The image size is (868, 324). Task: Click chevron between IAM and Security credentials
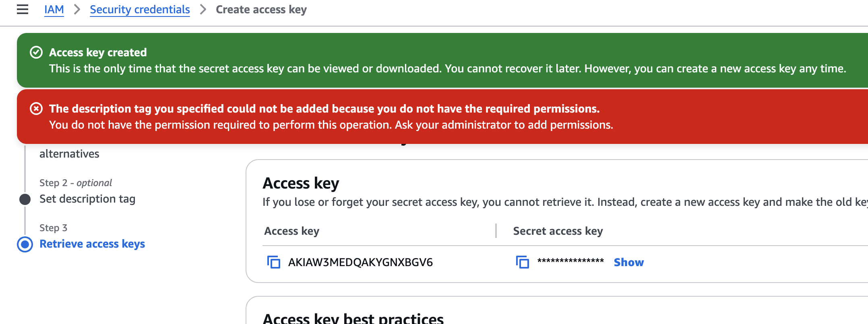[x=77, y=9]
